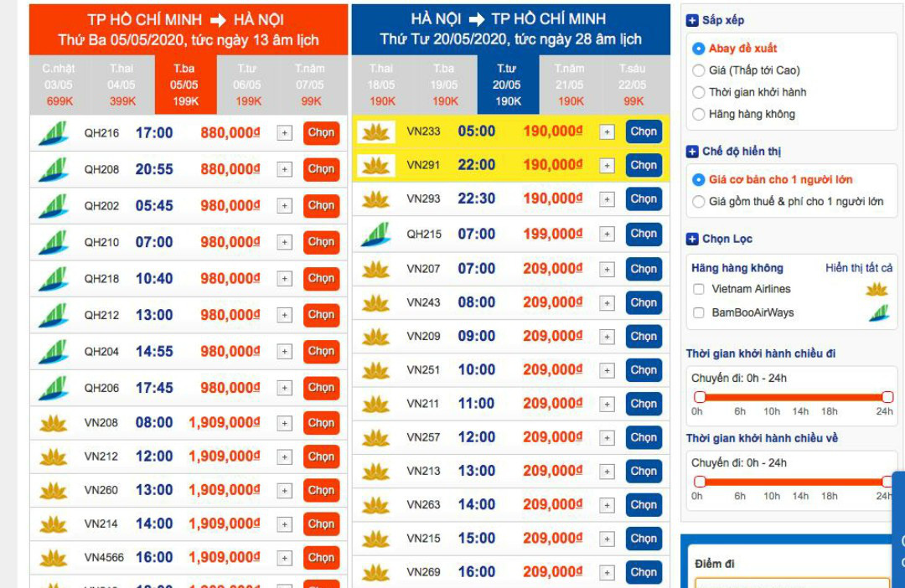Check the Vietnam Airlines filter checkbox

click(x=698, y=289)
